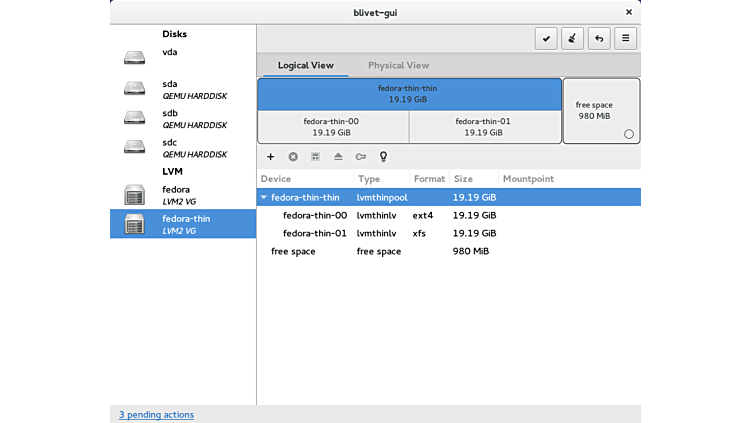Select the radio circle in free space block

coord(628,134)
